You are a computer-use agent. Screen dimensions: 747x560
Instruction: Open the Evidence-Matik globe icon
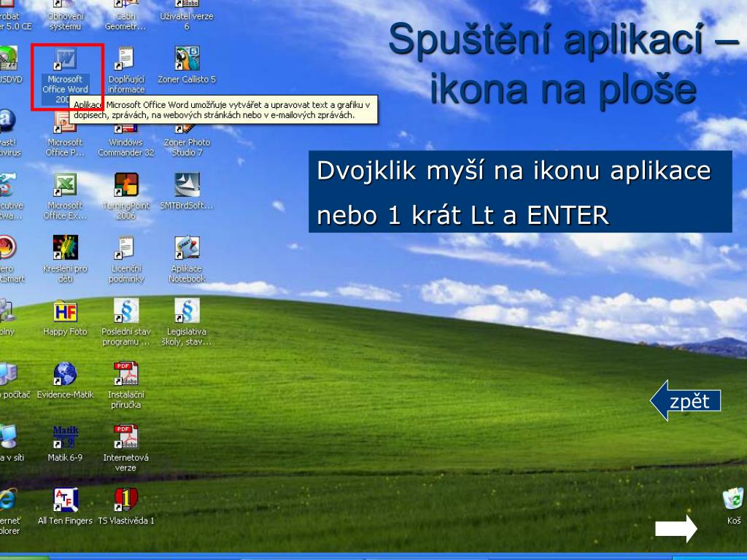click(65, 374)
